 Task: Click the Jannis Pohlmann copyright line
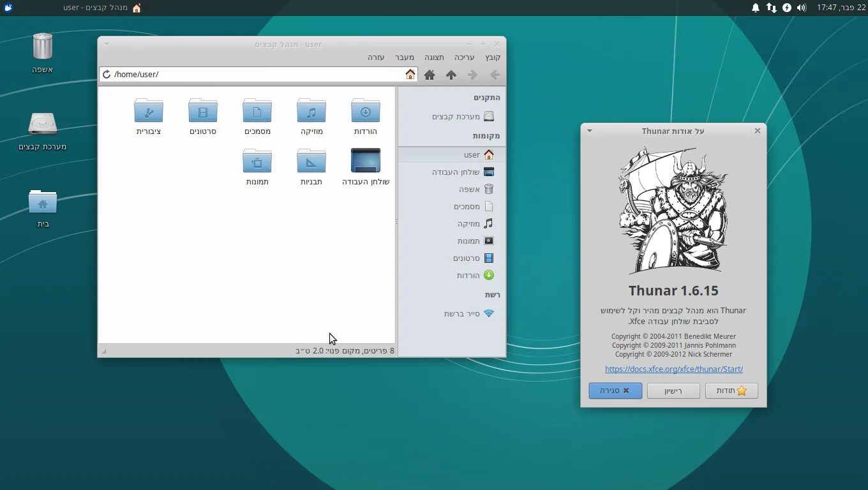tap(673, 345)
